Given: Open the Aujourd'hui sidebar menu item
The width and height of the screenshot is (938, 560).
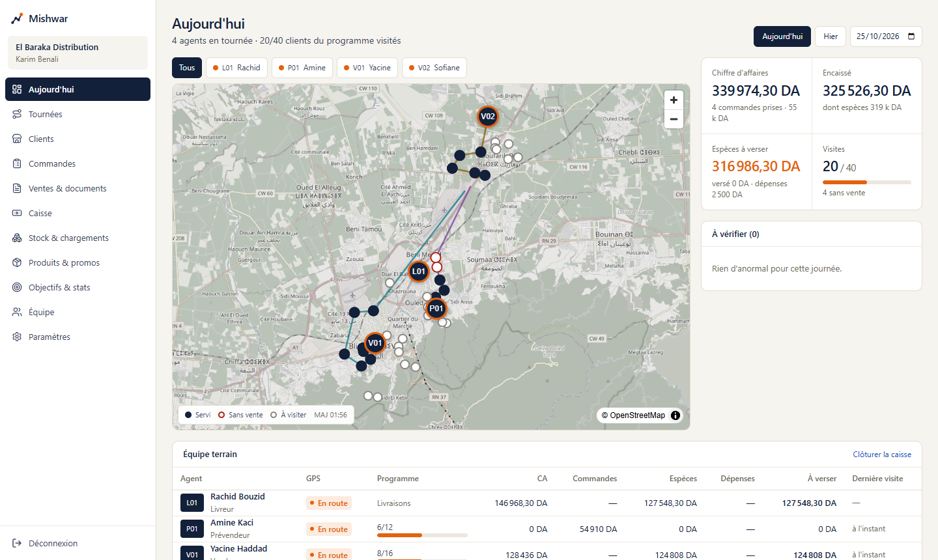Looking at the screenshot, I should (78, 89).
